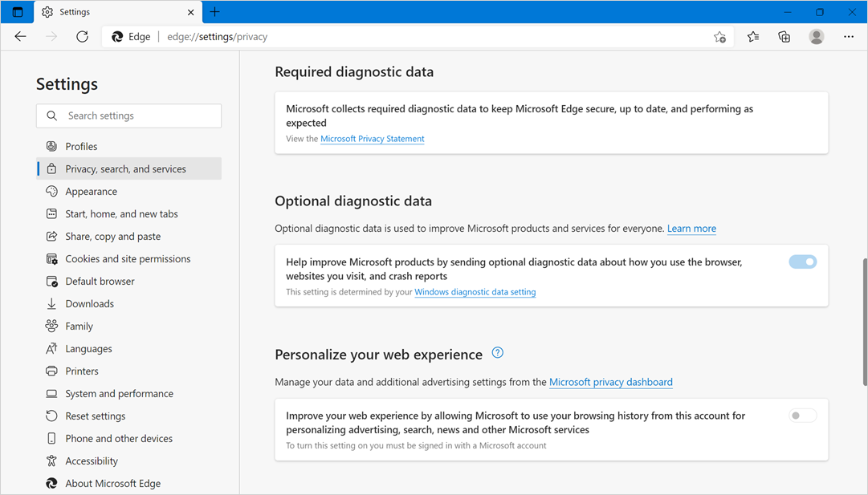This screenshot has width=868, height=495.
Task: Click the About Microsoft Edge logo icon
Action: pos(51,483)
